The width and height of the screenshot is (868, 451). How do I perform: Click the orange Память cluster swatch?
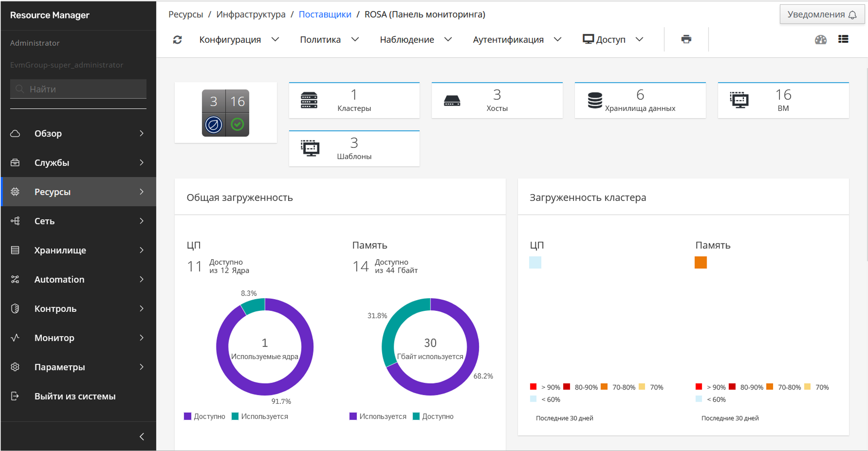[700, 262]
